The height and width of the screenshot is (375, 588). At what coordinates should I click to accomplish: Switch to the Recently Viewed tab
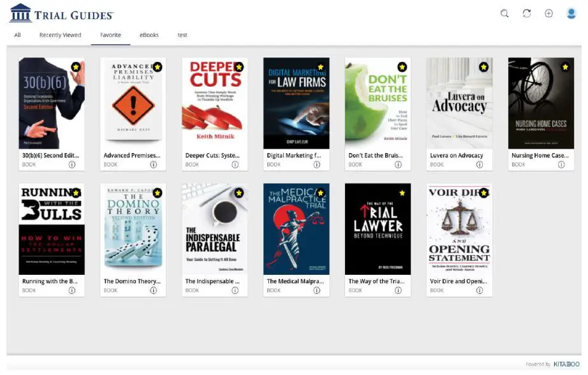pos(61,35)
